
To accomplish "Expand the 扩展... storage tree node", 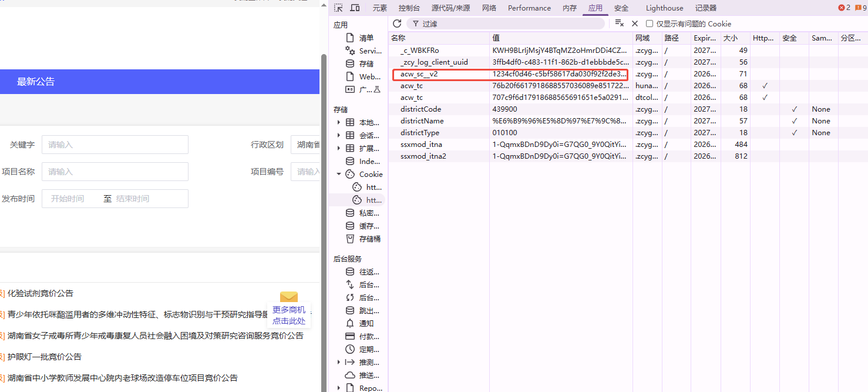I will pos(338,148).
